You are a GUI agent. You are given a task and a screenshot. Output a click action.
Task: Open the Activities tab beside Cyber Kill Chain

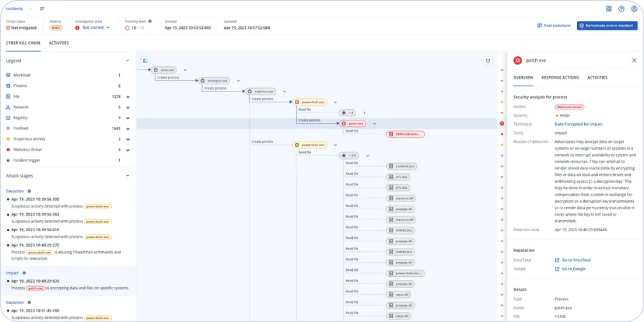tap(59, 43)
